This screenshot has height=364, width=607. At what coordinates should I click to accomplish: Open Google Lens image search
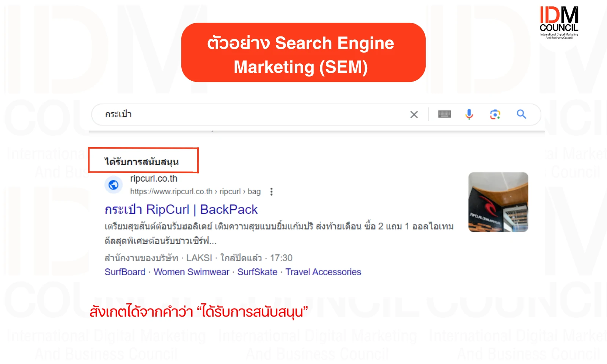pos(495,114)
